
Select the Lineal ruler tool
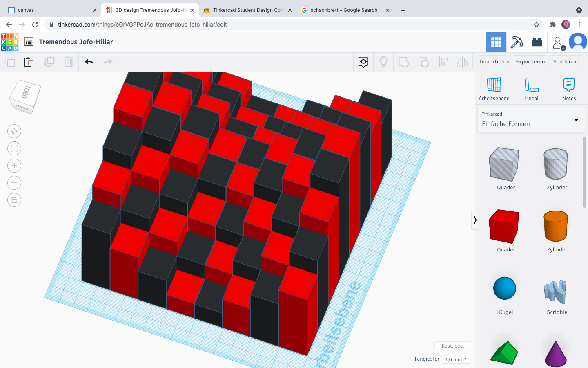532,89
